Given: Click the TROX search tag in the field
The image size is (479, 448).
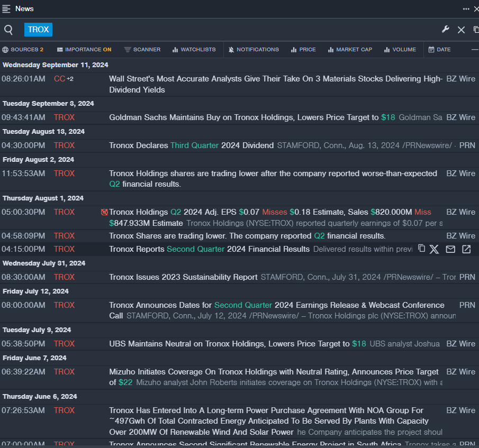Looking at the screenshot, I should click(38, 30).
